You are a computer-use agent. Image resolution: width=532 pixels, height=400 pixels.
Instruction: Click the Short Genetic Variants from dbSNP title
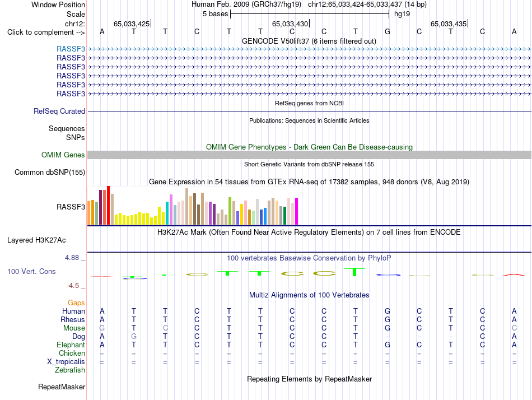coord(309,164)
